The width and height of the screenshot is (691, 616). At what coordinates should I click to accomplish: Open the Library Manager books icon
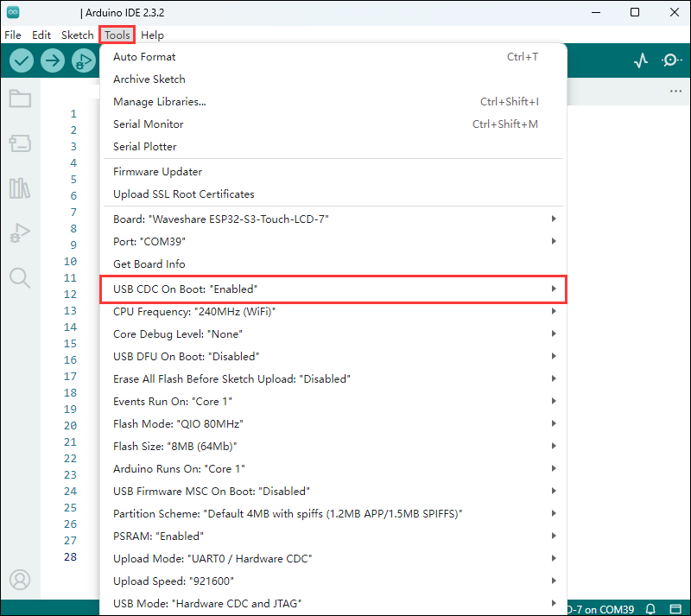click(x=20, y=188)
